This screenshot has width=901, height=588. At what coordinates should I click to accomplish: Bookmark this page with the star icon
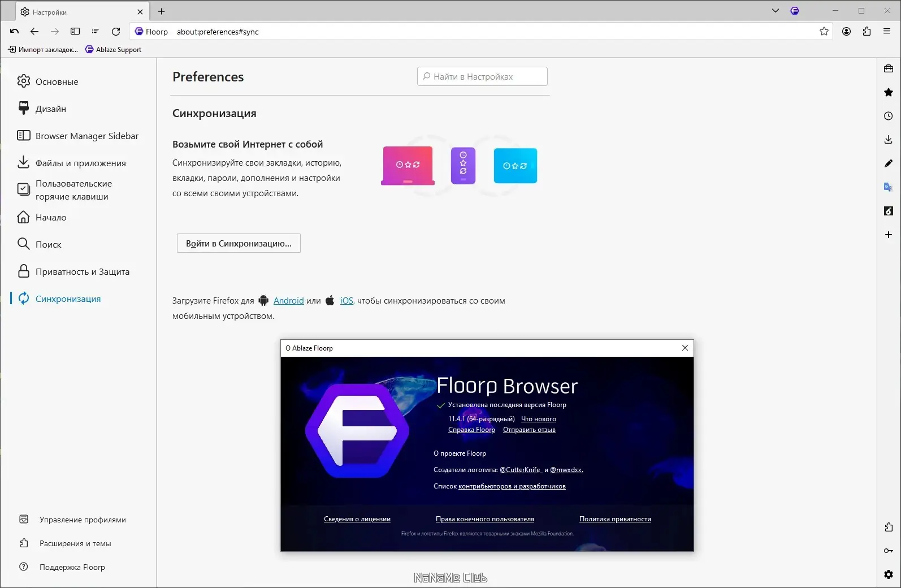pyautogui.click(x=824, y=32)
